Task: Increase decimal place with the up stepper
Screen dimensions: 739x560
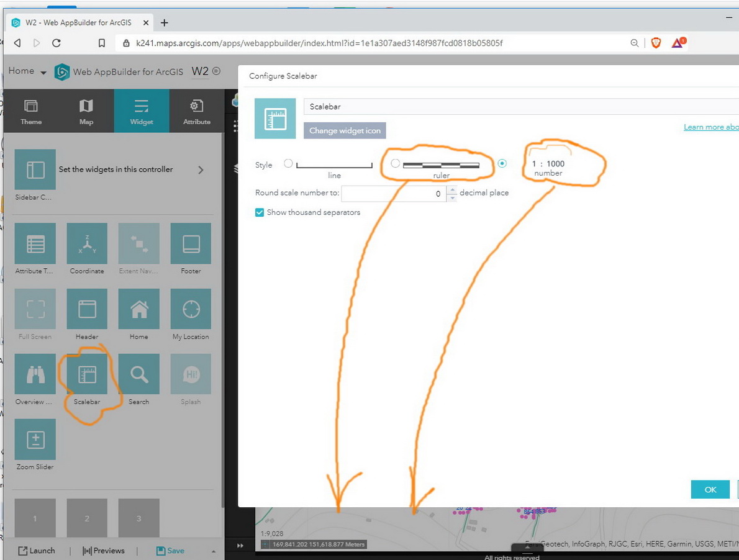Action: pos(453,190)
